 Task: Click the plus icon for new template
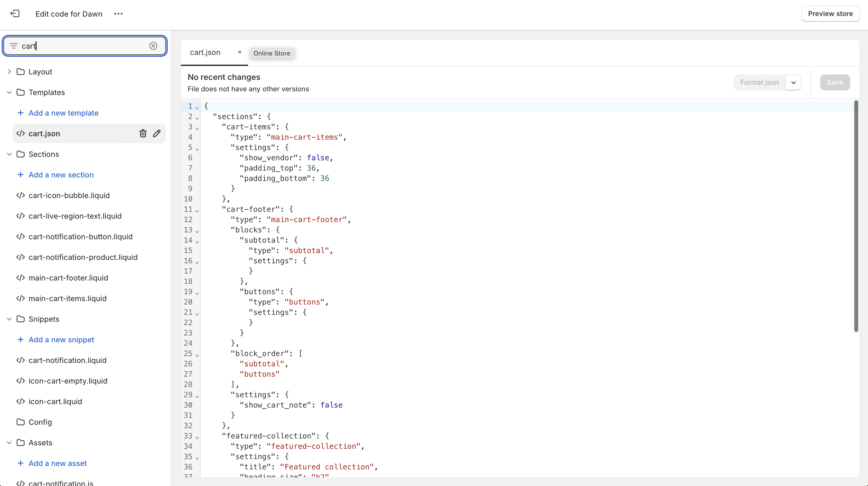click(x=21, y=113)
